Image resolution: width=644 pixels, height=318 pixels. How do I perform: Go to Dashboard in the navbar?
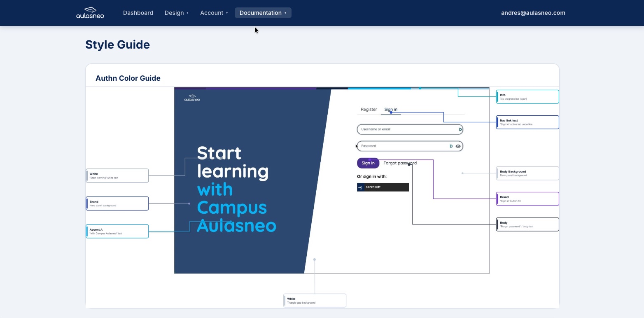tap(138, 13)
